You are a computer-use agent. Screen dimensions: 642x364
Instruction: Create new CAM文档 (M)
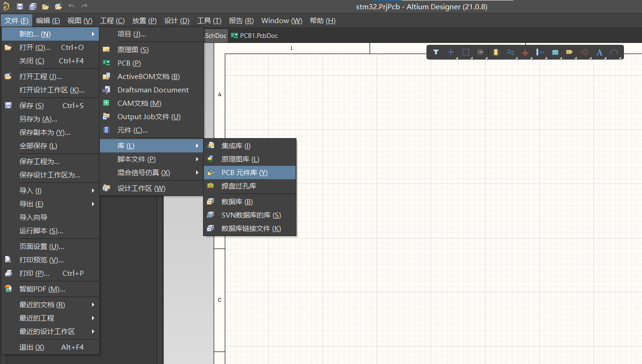coord(152,103)
